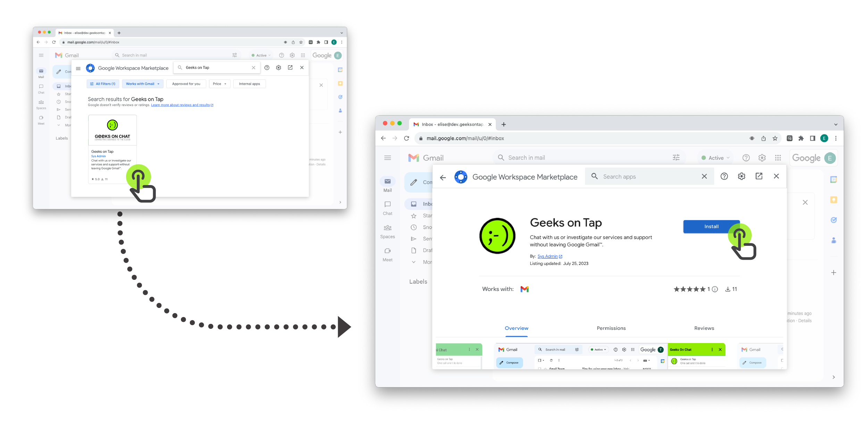The width and height of the screenshot is (868, 434).
Task: Switch to the Permissions tab
Action: pos(611,328)
